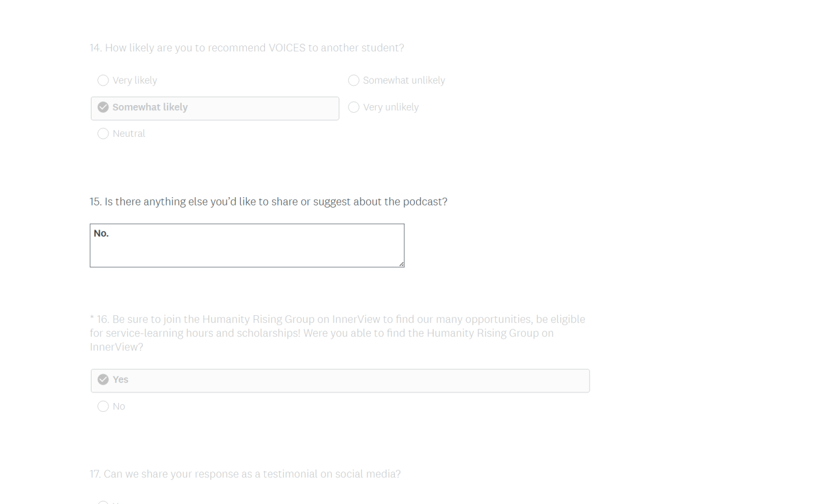Click question 16 text about Humanity Rising Group
This screenshot has height=504, width=831.
(x=338, y=333)
